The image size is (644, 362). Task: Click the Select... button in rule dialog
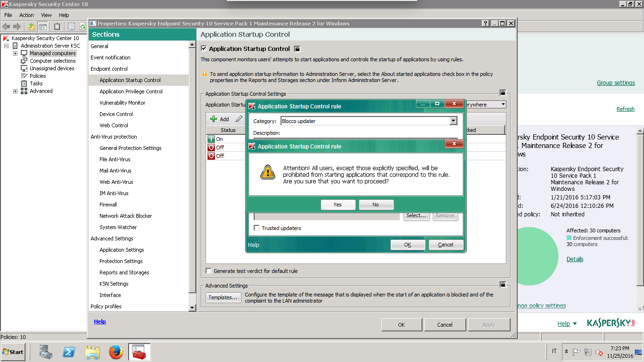[x=417, y=215]
